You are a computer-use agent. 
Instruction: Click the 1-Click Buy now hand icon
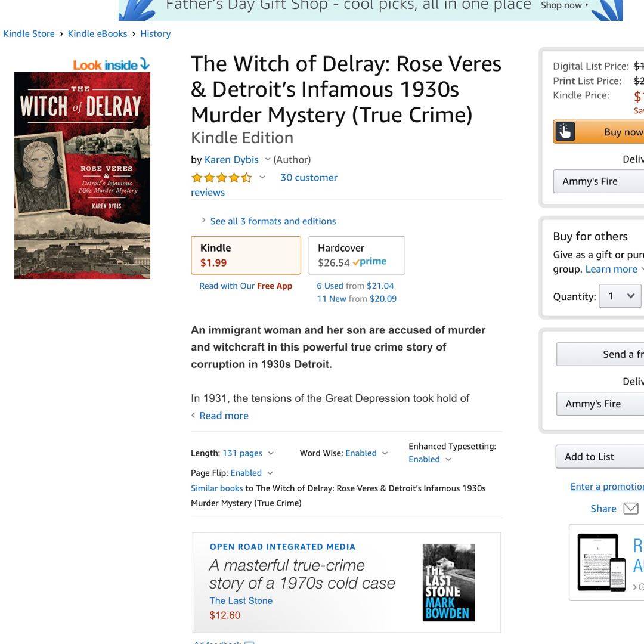click(x=565, y=132)
